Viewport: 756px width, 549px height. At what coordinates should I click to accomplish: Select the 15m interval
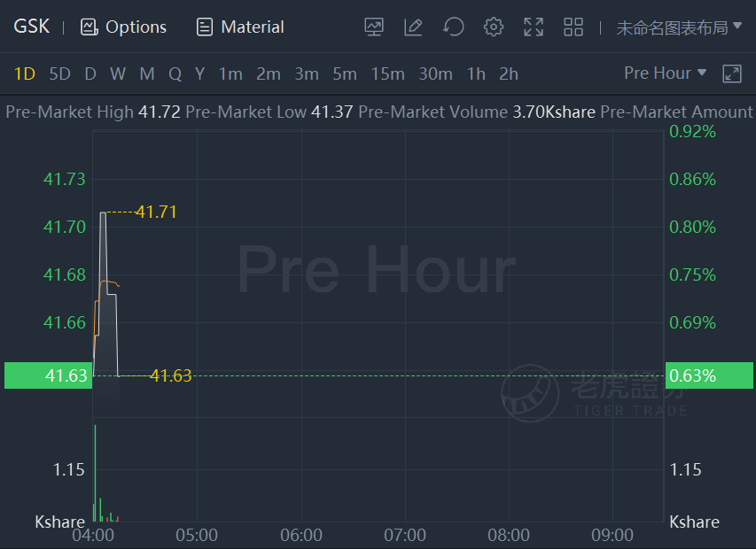pos(387,74)
